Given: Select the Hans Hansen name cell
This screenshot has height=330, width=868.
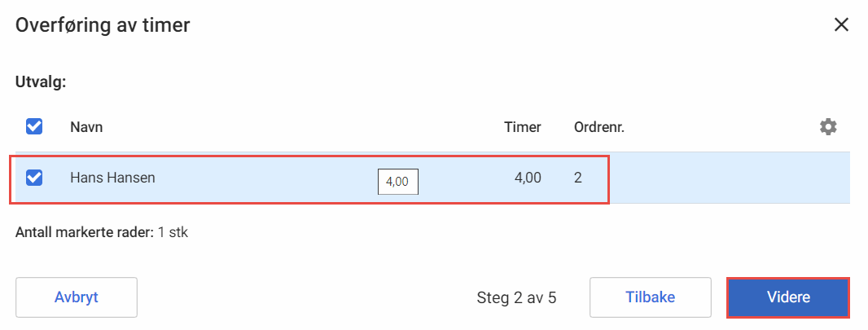Looking at the screenshot, I should coord(113,178).
